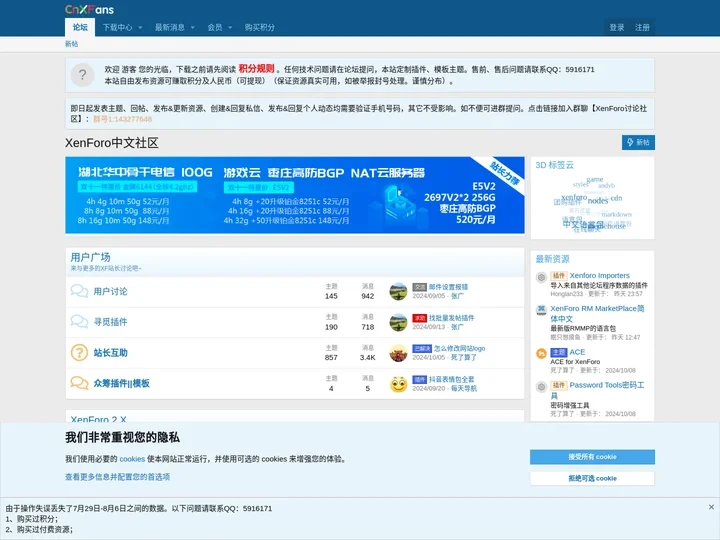Open the 用户讨论 forum
Image resolution: width=720 pixels, height=540 pixels.
110,291
